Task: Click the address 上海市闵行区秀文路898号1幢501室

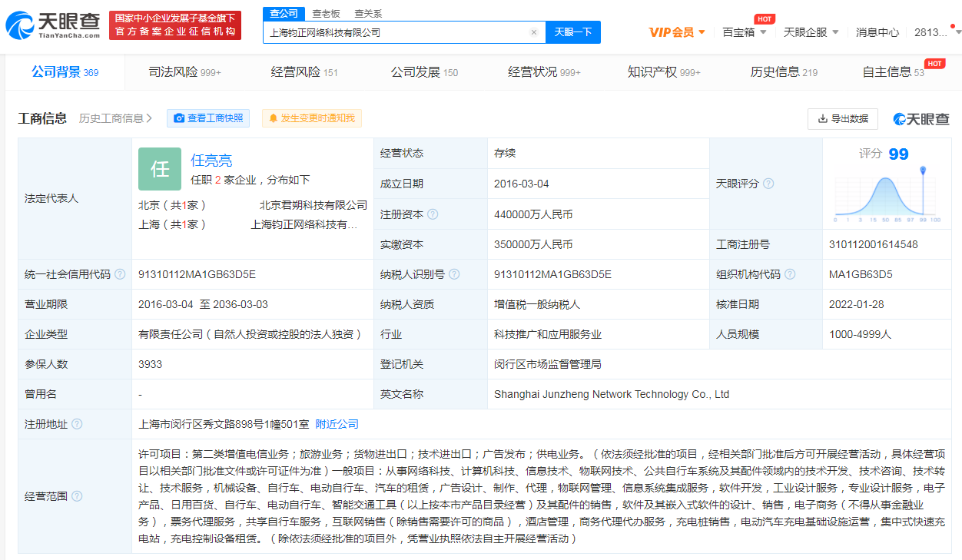Action: pyautogui.click(x=224, y=424)
